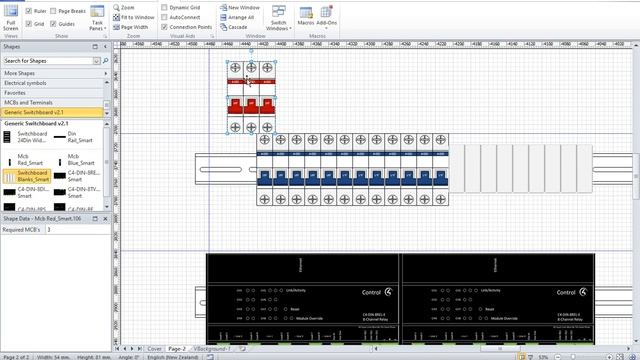Open the Macros dialog

(306, 16)
